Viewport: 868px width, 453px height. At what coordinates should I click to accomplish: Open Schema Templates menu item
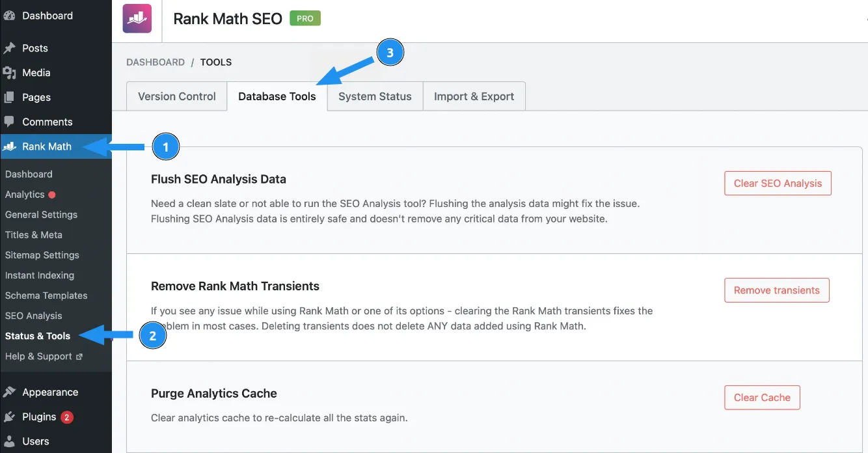tap(46, 295)
